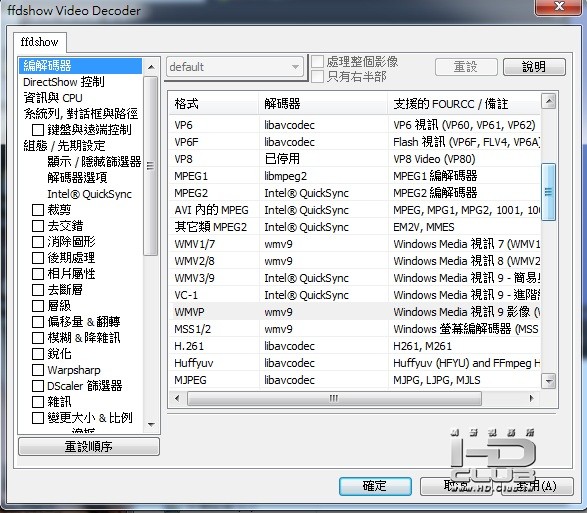Click up arrow of left list scrollbar
The height and width of the screenshot is (513, 587).
click(151, 67)
